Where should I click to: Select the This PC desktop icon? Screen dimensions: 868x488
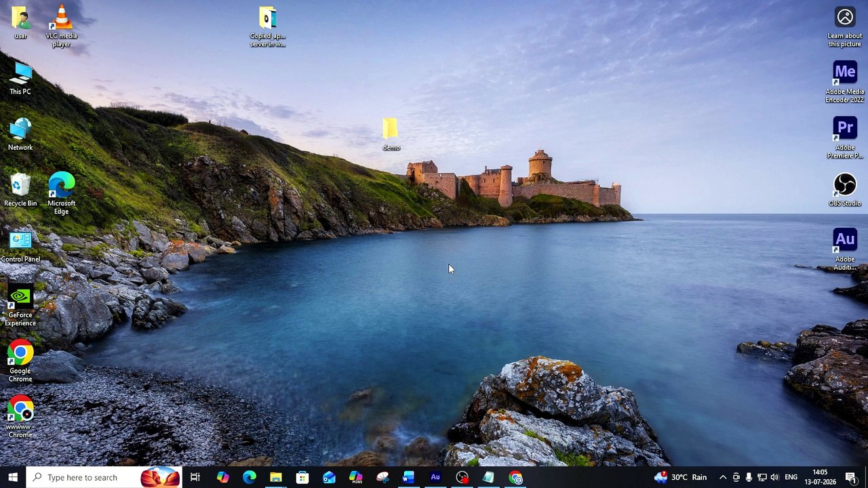pyautogui.click(x=20, y=79)
